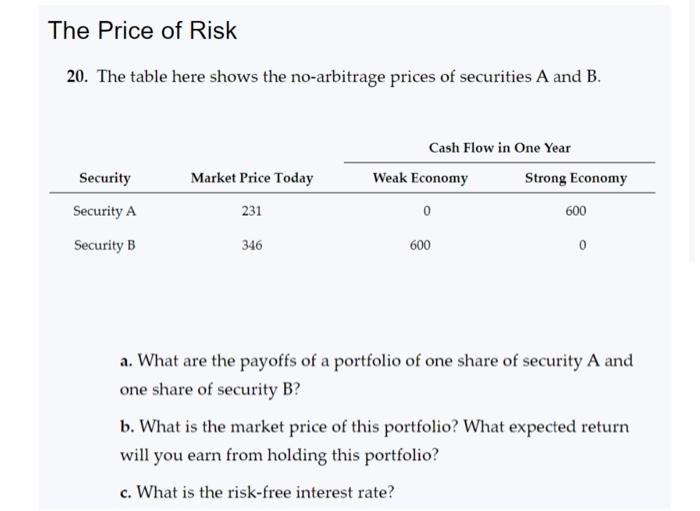The image size is (700, 511).
Task: Select the "Security B" row label
Action: click(x=105, y=245)
